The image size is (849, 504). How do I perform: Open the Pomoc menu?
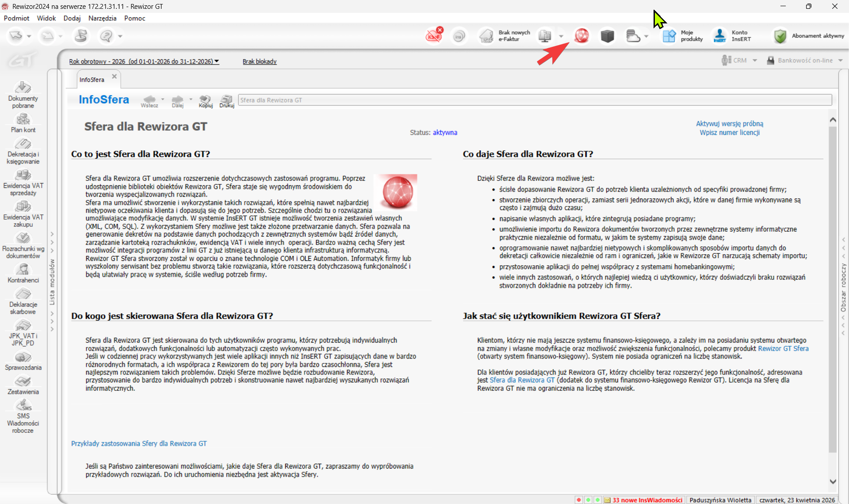click(x=135, y=18)
